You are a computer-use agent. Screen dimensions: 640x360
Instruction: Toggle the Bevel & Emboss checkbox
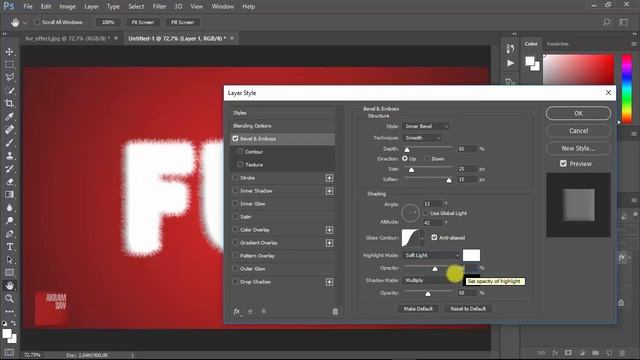click(235, 139)
